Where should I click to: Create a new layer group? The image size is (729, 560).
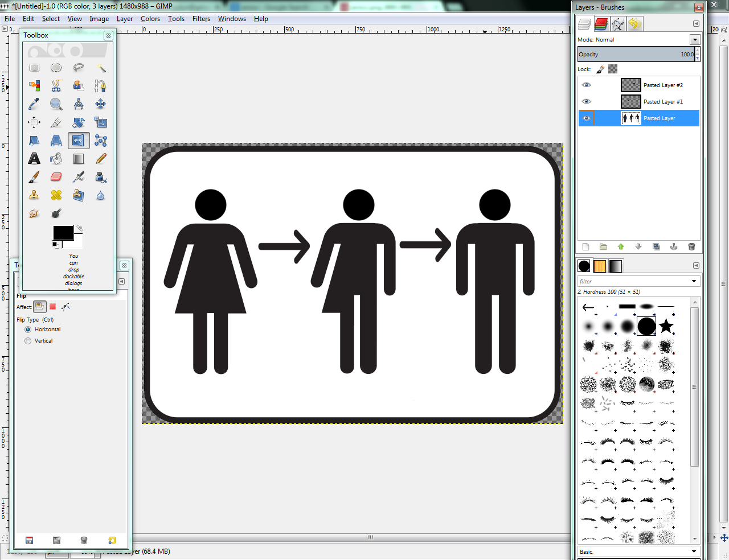click(603, 246)
